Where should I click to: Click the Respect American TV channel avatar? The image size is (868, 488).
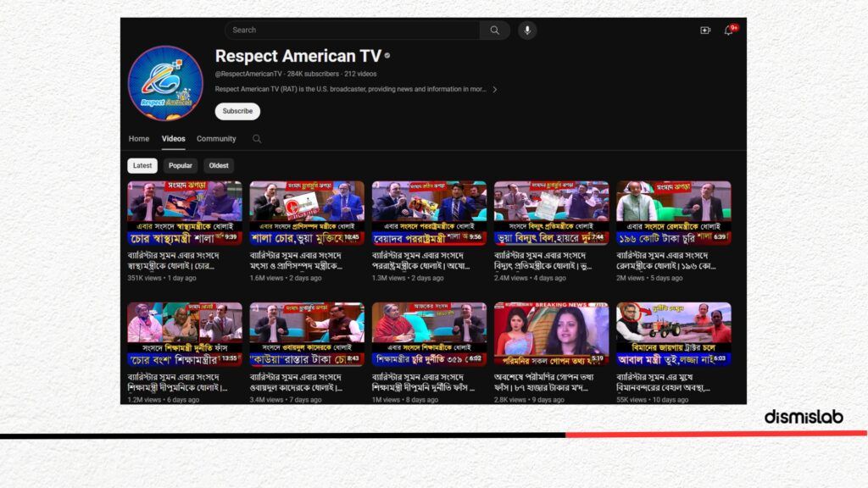pos(165,83)
